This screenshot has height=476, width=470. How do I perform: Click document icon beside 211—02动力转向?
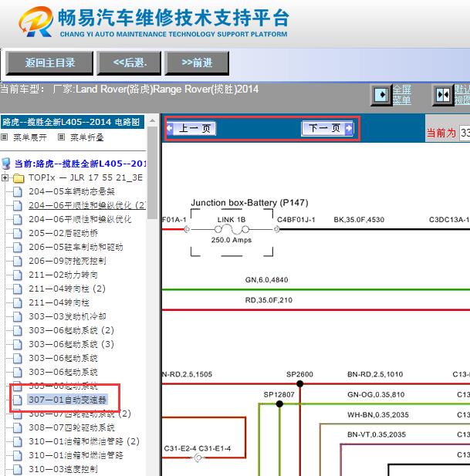pos(18,275)
